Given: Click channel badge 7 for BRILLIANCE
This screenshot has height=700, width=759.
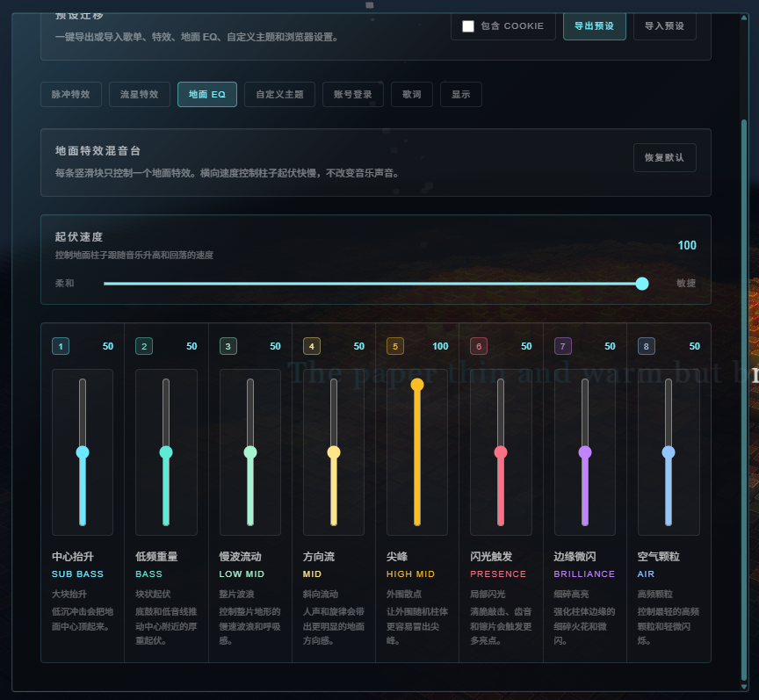Looking at the screenshot, I should pyautogui.click(x=562, y=346).
